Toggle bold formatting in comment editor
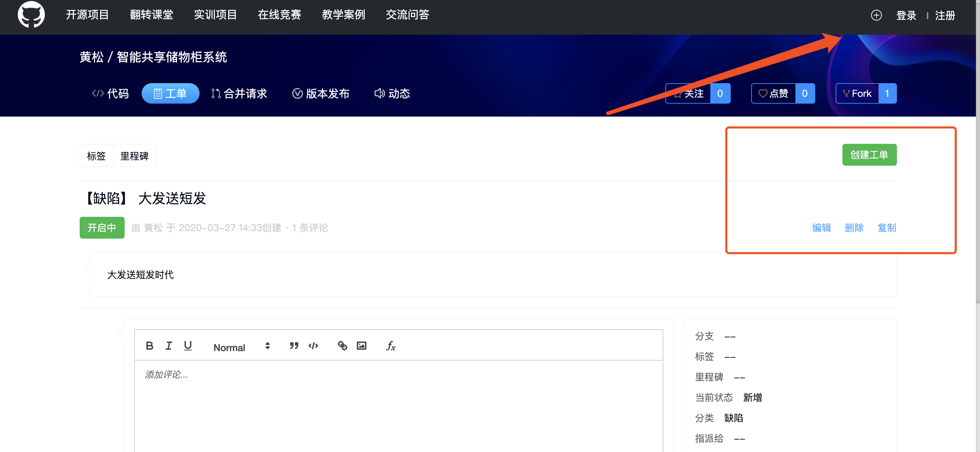This screenshot has height=452, width=980. click(149, 345)
